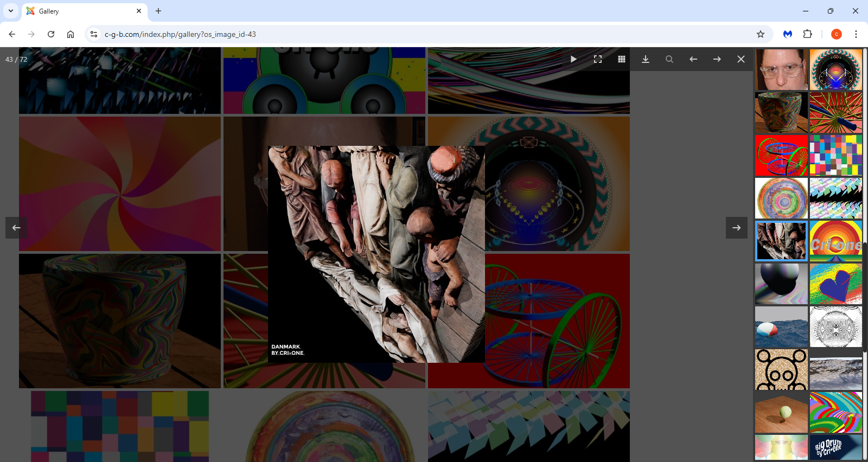Screen dimensions: 868x462
Task: Download the current image
Action: (646, 59)
